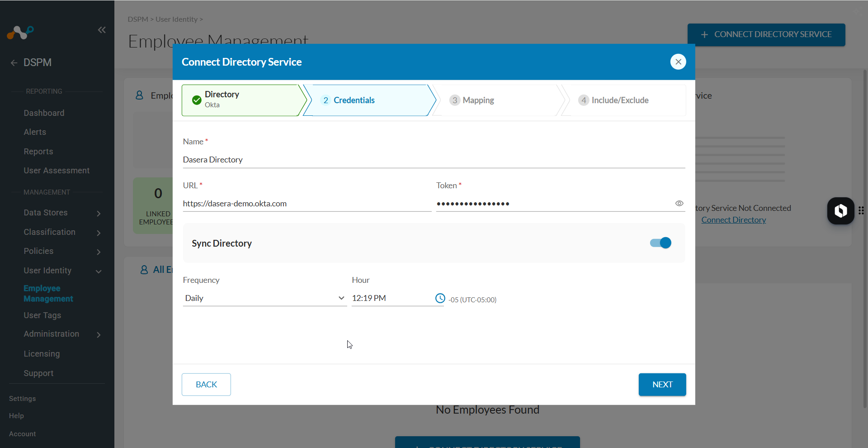Click the -05 (UTC-05:00) timezone text

pos(472,300)
